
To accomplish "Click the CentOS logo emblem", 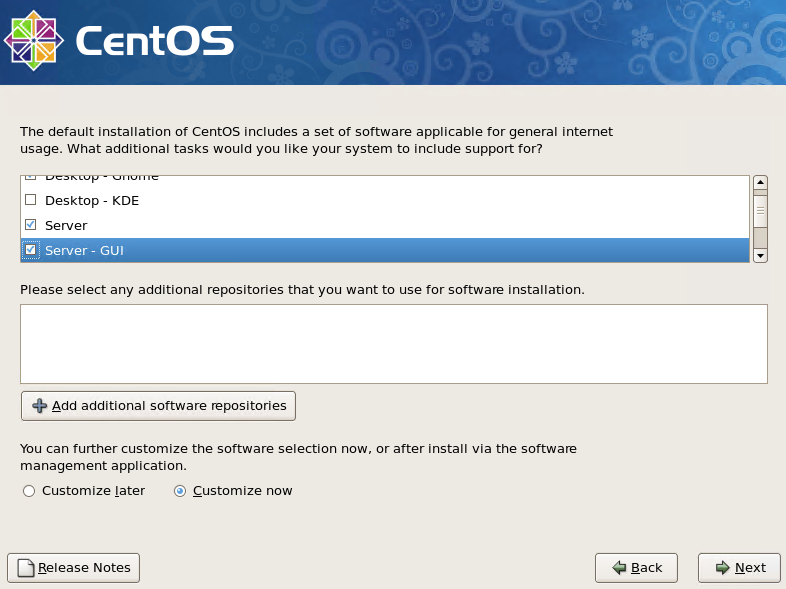I will click(35, 41).
